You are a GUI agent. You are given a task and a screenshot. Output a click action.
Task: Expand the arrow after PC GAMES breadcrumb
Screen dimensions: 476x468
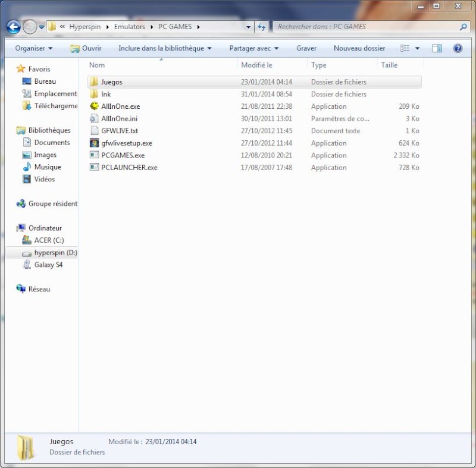point(199,27)
